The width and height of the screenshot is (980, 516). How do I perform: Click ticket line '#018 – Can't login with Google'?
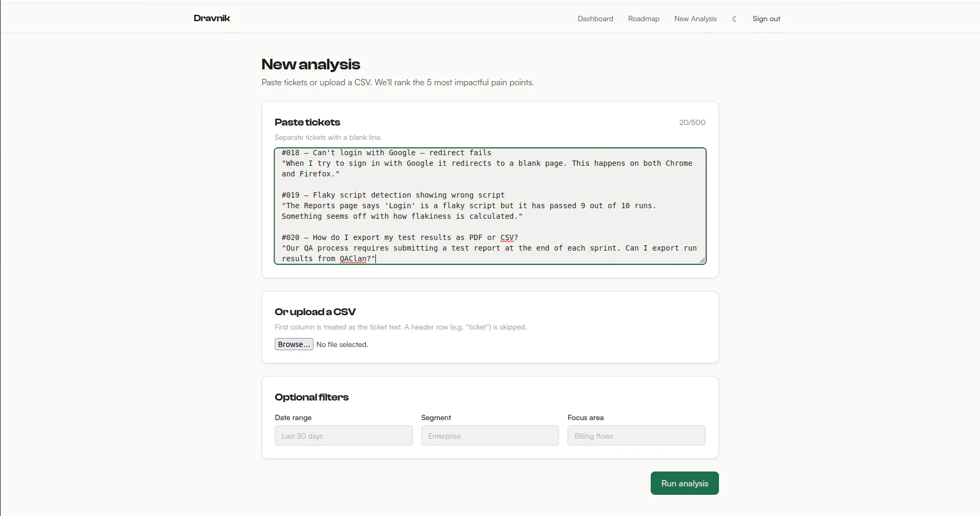[386, 153]
